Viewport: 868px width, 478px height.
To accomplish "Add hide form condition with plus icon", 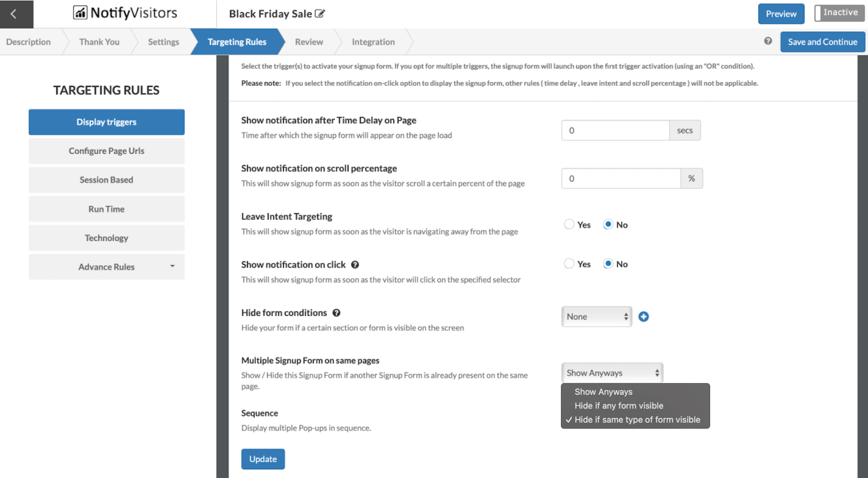I will pyautogui.click(x=643, y=317).
